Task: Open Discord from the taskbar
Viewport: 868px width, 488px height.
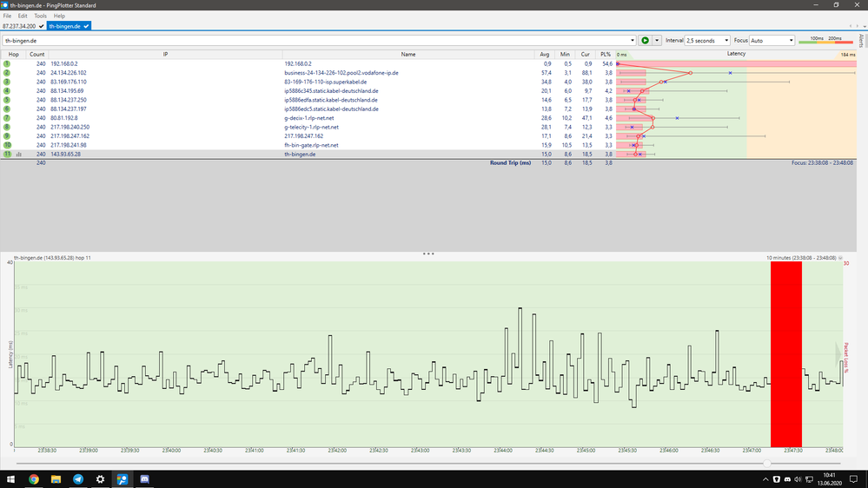Action: tap(145, 478)
